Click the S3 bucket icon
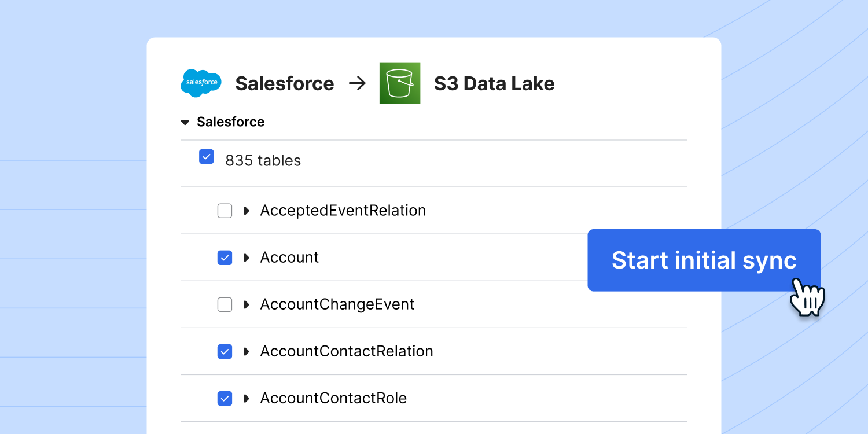The image size is (868, 434). pos(400,83)
